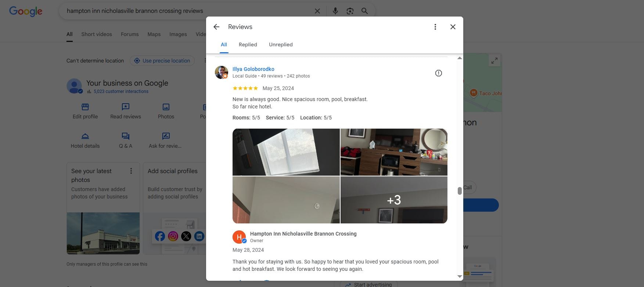This screenshot has height=287, width=644.
Task: Click 'Hampton Inn Nicholasville Brannon Crossing' owner name
Action: click(x=303, y=234)
